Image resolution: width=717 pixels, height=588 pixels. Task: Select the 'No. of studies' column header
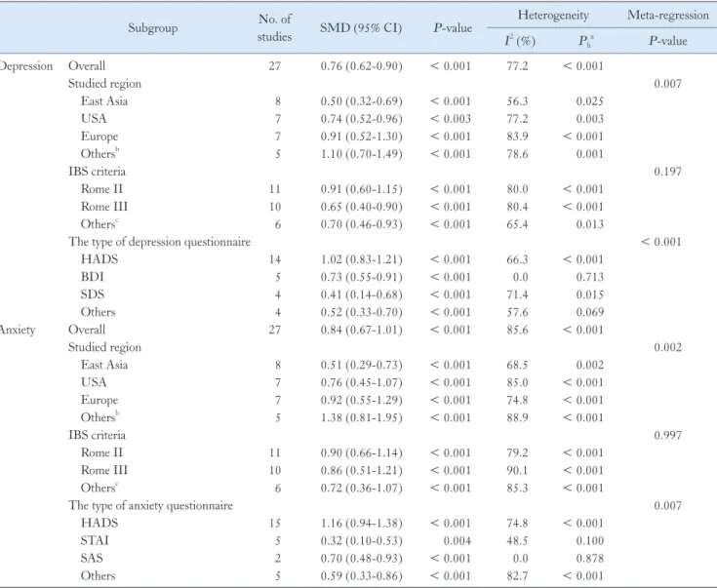point(274,28)
